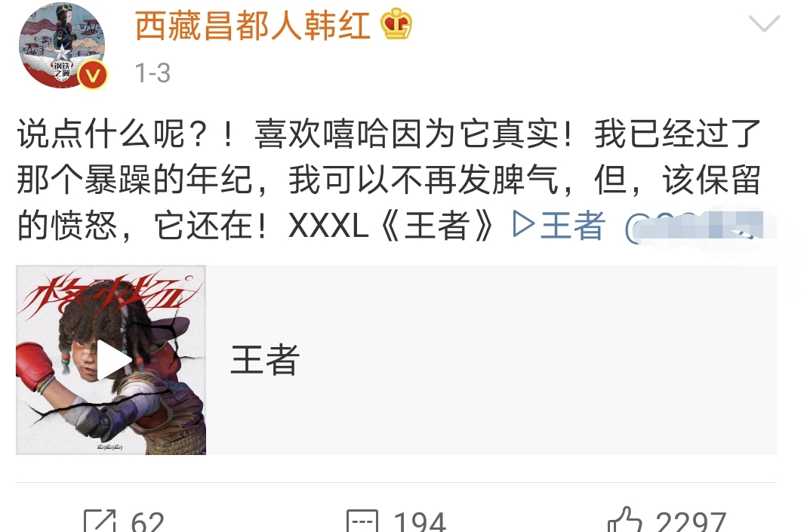Play the 王者 track on album cover
The width and height of the screenshot is (804, 532).
click(113, 360)
